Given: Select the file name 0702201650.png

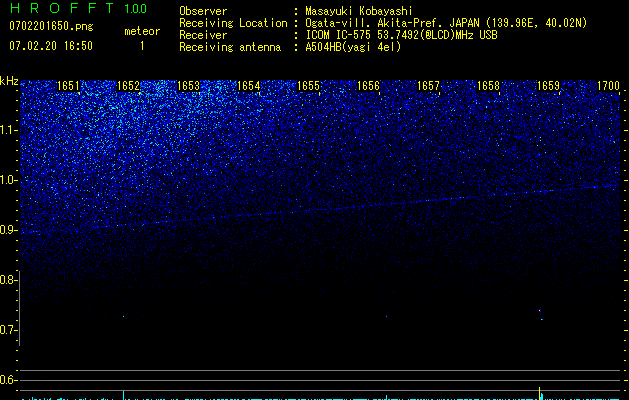Looking at the screenshot, I should 51,26.
